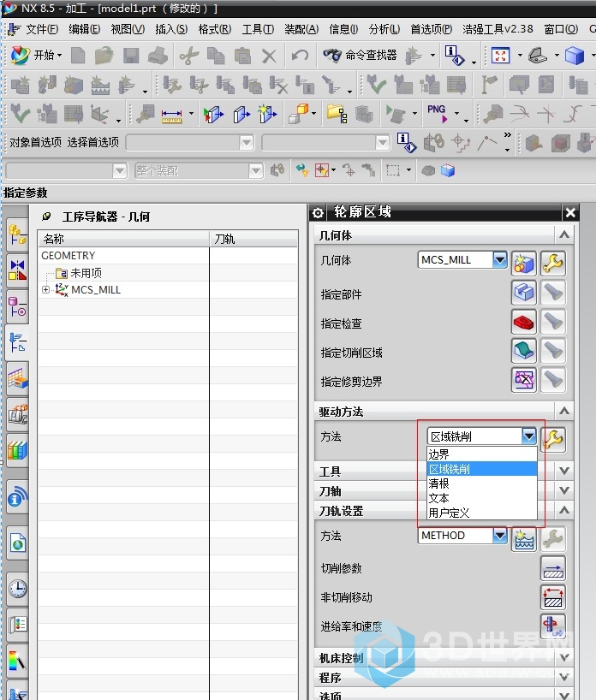Open the Internet Explorer sidebar tab icon
This screenshot has height=700, width=596.
[17, 543]
